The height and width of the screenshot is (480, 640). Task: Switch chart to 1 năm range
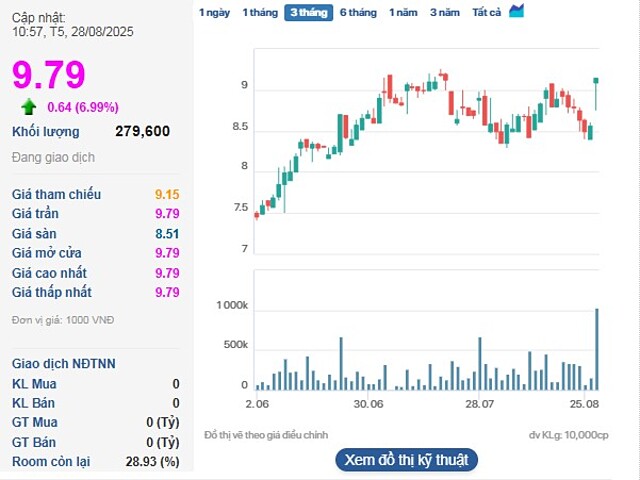(x=404, y=12)
